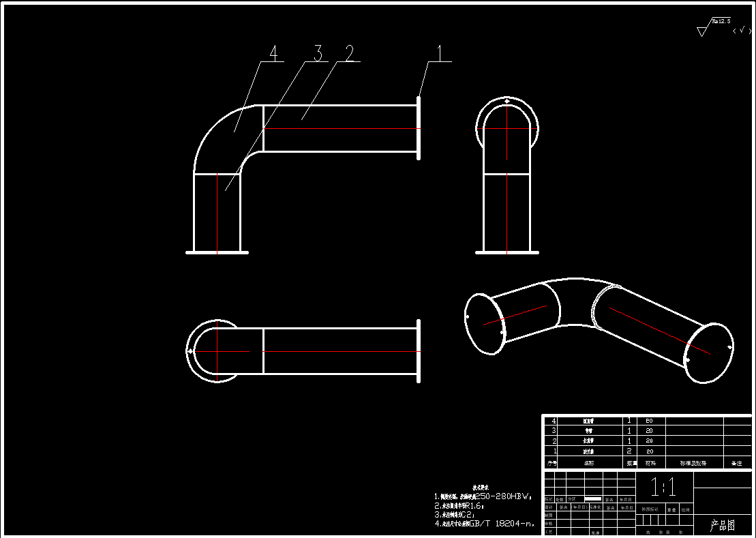Select the 产品图 drawing title

(x=722, y=526)
